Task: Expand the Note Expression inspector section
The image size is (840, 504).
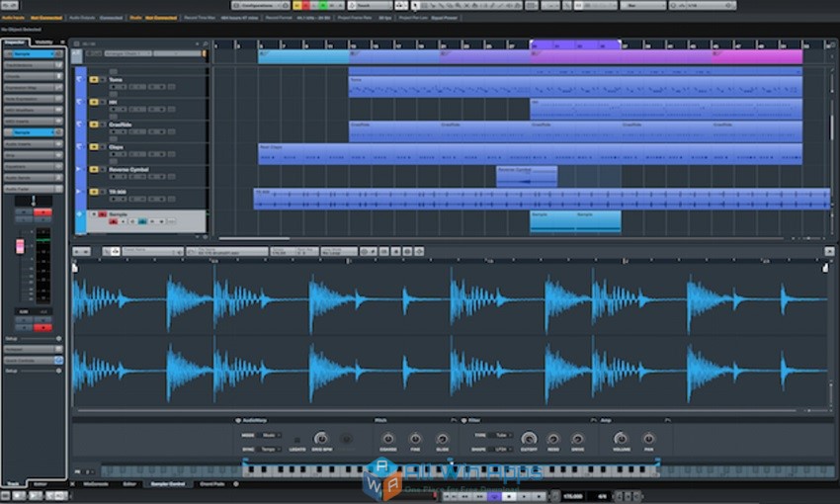Action: (34, 99)
